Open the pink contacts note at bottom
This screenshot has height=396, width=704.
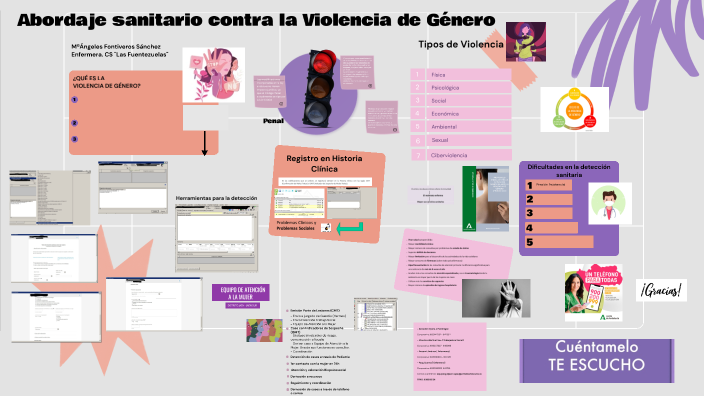pyautogui.click(x=450, y=356)
